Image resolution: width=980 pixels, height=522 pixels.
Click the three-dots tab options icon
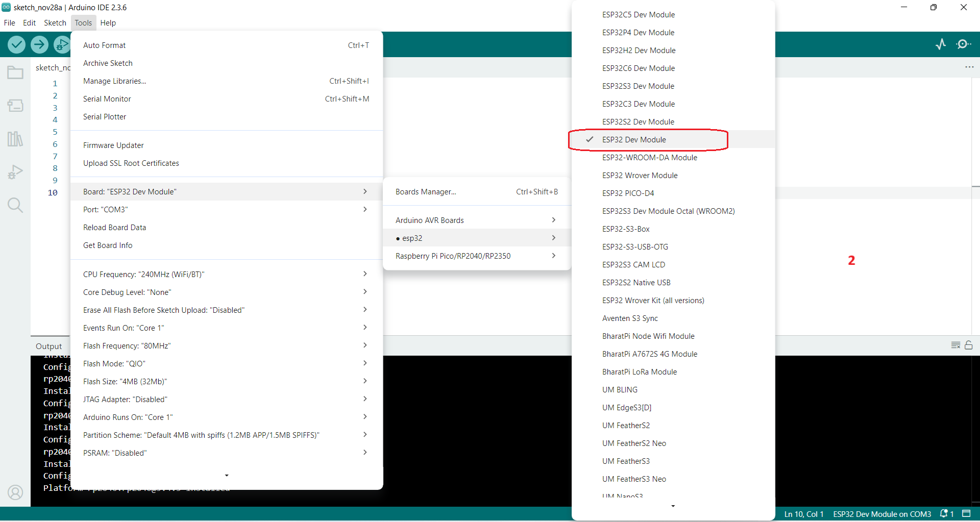(969, 67)
